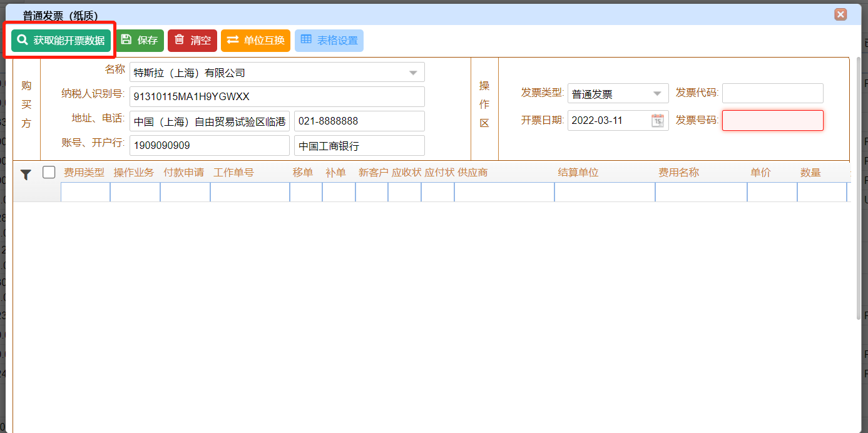This screenshot has height=433, width=868.
Task: Click the 供应商 column filter box
Action: [x=504, y=192]
